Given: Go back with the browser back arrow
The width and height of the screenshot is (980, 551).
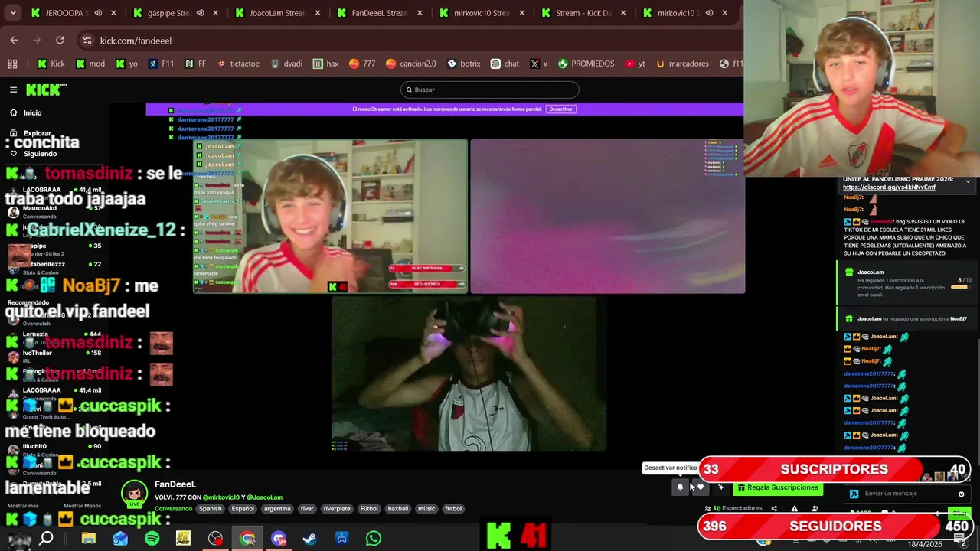Looking at the screenshot, I should point(14,40).
